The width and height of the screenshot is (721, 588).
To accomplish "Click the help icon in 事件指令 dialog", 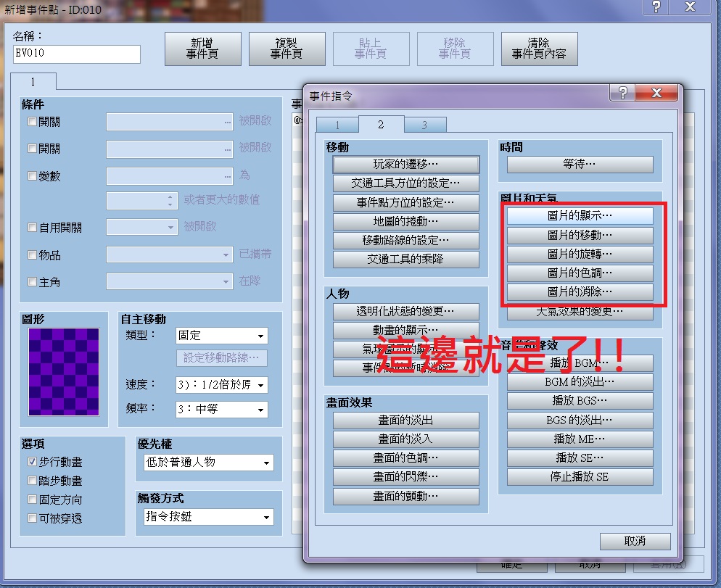I will (x=622, y=93).
